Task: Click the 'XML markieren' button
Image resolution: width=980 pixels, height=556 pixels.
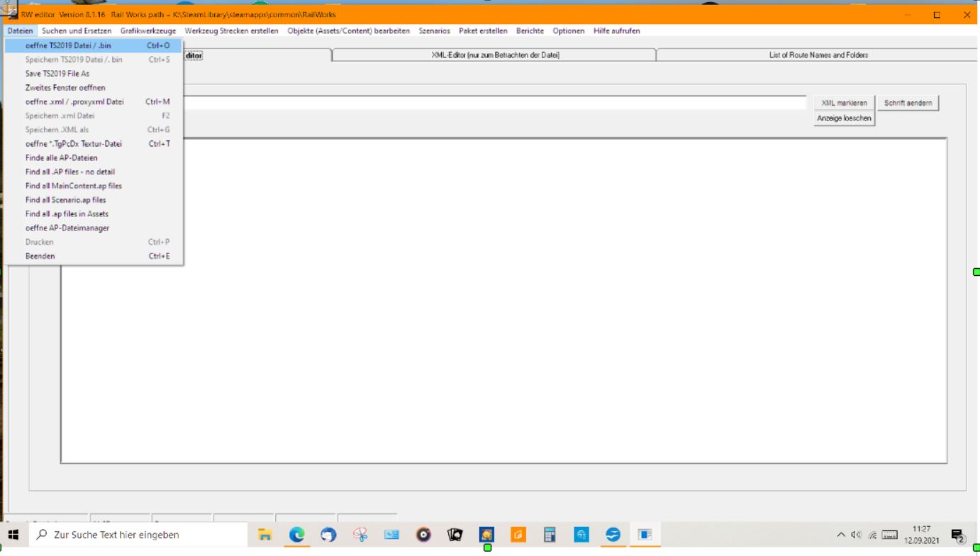Action: pos(844,104)
